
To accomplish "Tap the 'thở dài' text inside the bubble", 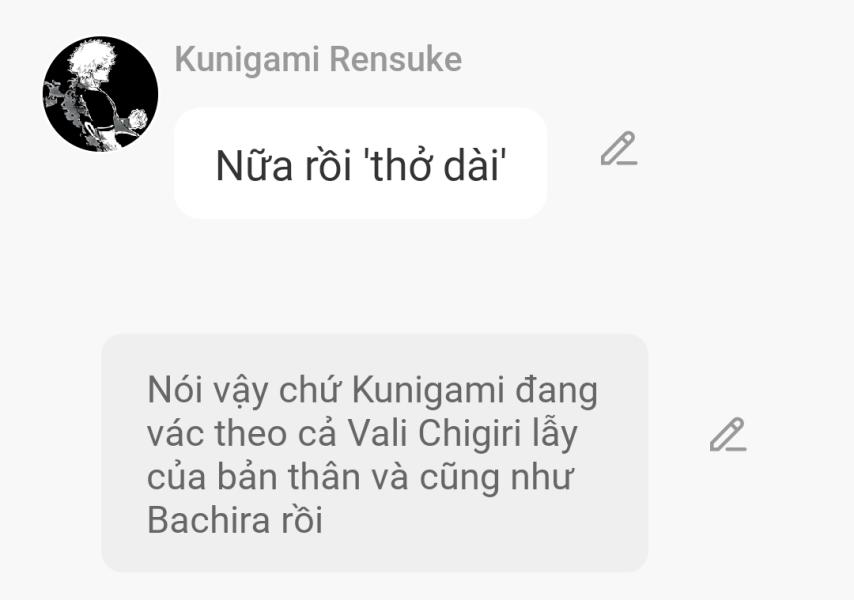I will [435, 166].
